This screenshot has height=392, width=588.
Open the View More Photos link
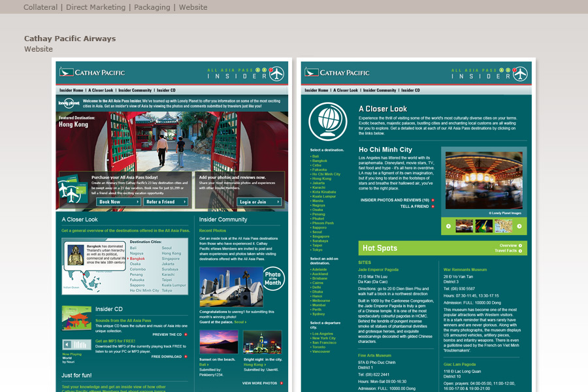[x=263, y=384]
